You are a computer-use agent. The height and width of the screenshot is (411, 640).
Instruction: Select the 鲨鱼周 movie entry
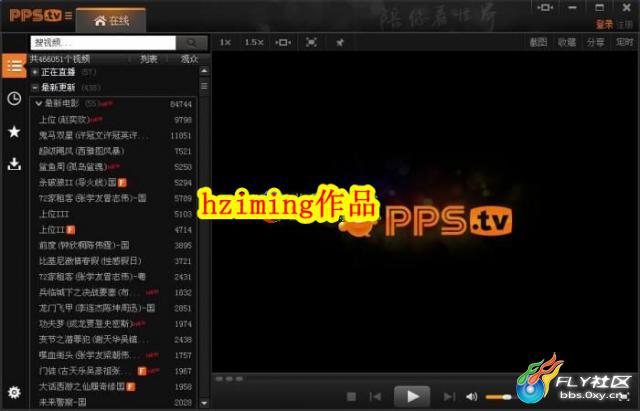tap(115, 167)
